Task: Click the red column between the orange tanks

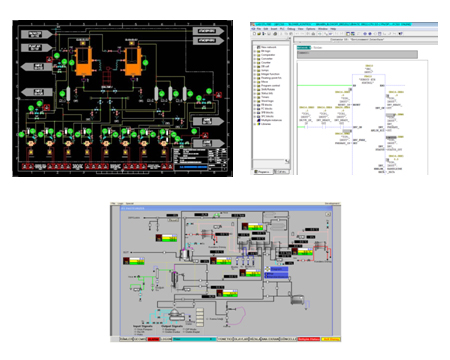Action: coord(108,77)
